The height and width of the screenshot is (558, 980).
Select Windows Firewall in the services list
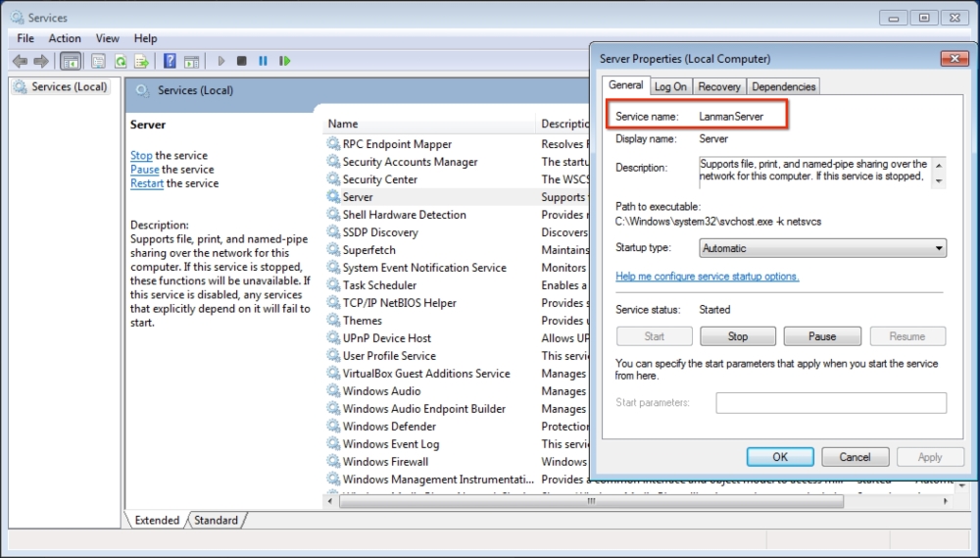coord(385,462)
